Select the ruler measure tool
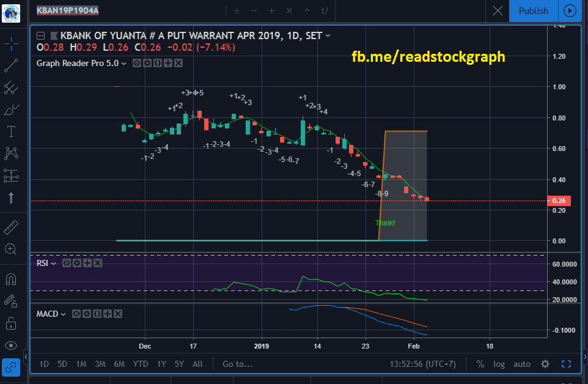The height and width of the screenshot is (384, 588). [x=11, y=227]
